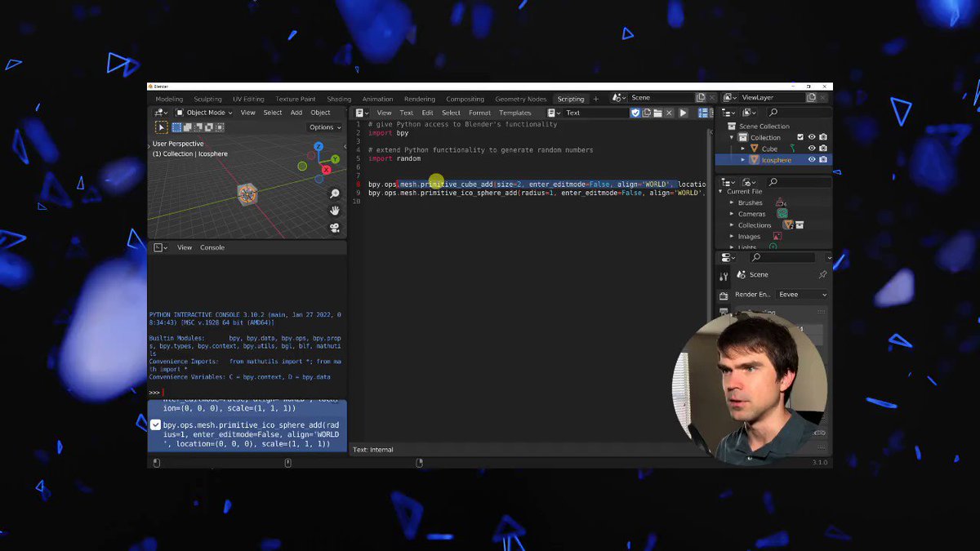Expand Brushes in Current File
This screenshot has height=551, width=980.
[731, 202]
